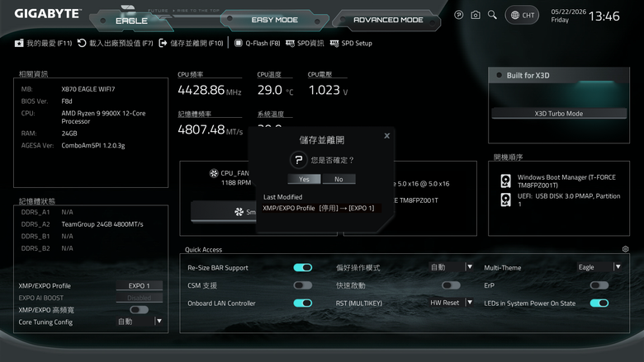Activate X3D Turbo Mode button
The width and height of the screenshot is (644, 362).
[x=559, y=114]
